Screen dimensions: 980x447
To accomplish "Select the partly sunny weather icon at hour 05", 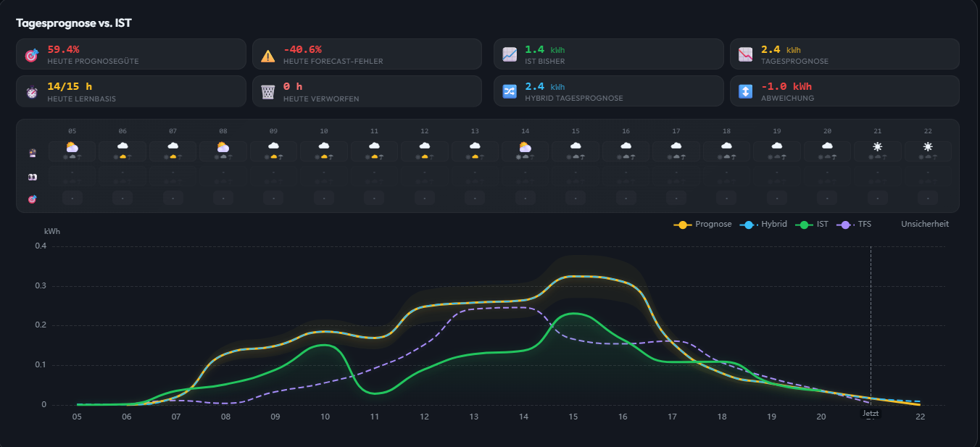I will coord(72,147).
